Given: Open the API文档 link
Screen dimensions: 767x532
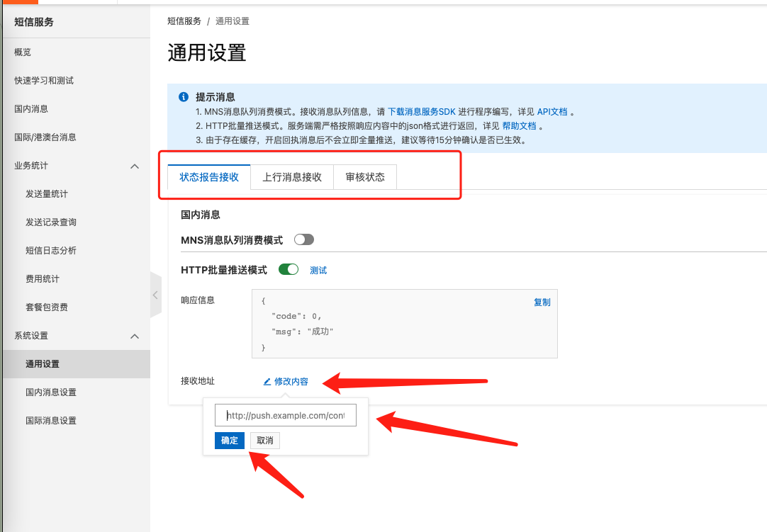Looking at the screenshot, I should tap(552, 112).
